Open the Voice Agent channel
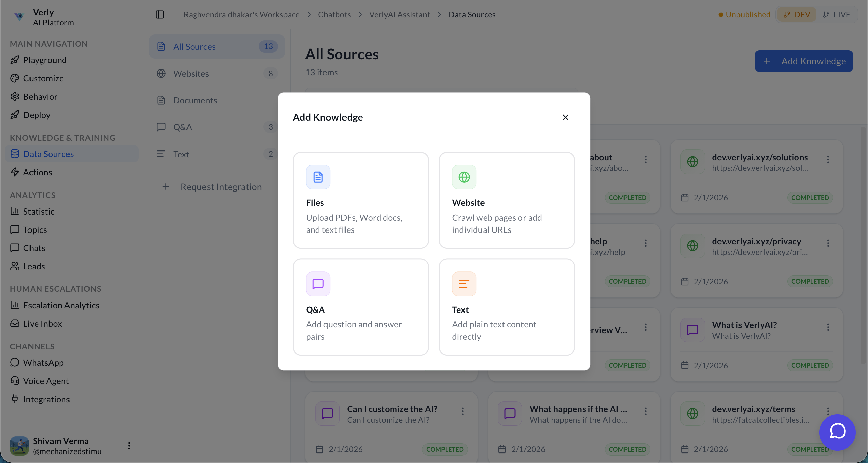 pyautogui.click(x=46, y=381)
